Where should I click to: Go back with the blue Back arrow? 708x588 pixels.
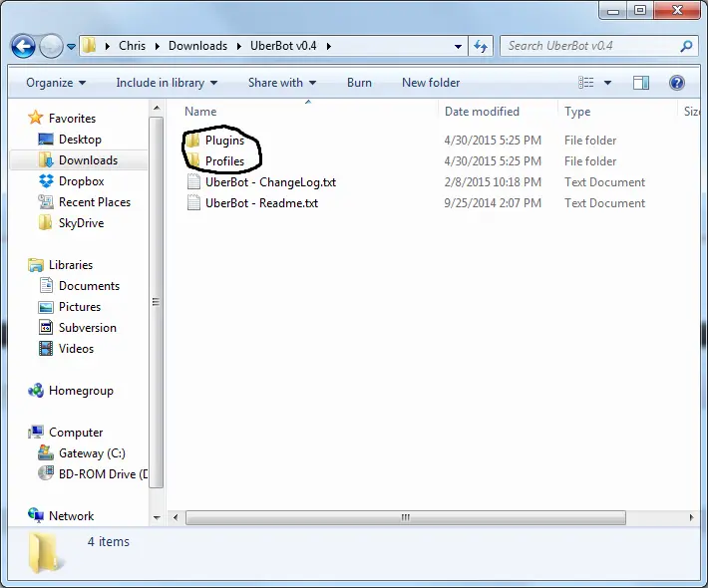(x=23, y=46)
